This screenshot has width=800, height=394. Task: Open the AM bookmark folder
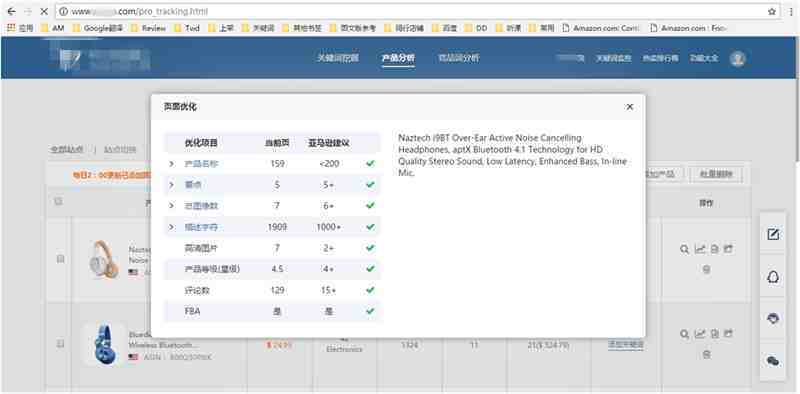pyautogui.click(x=53, y=28)
